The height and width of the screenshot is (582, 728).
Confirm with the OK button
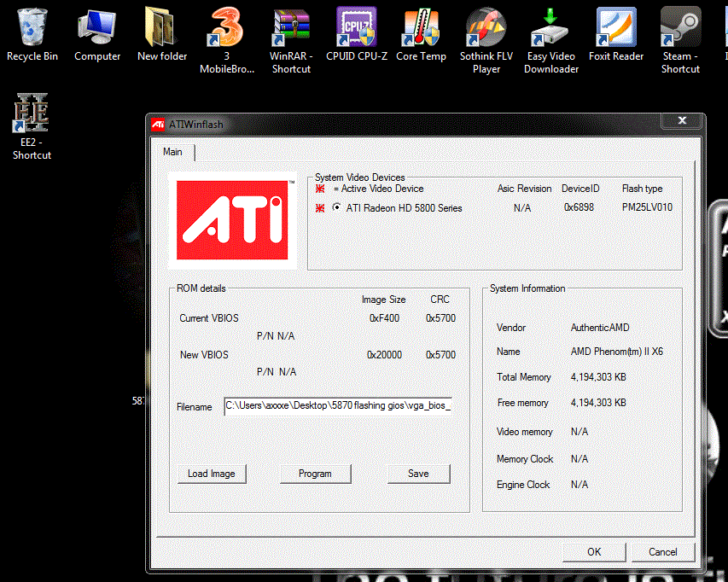tap(594, 552)
